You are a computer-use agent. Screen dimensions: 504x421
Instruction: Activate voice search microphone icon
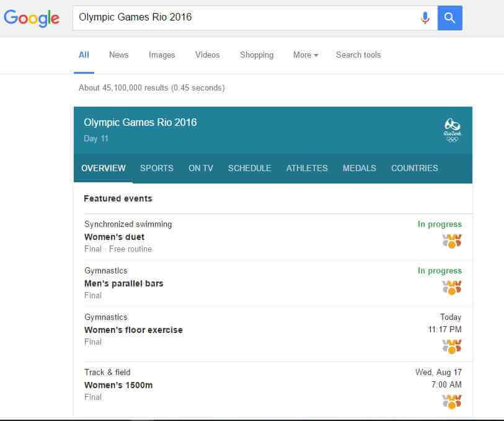(x=425, y=18)
